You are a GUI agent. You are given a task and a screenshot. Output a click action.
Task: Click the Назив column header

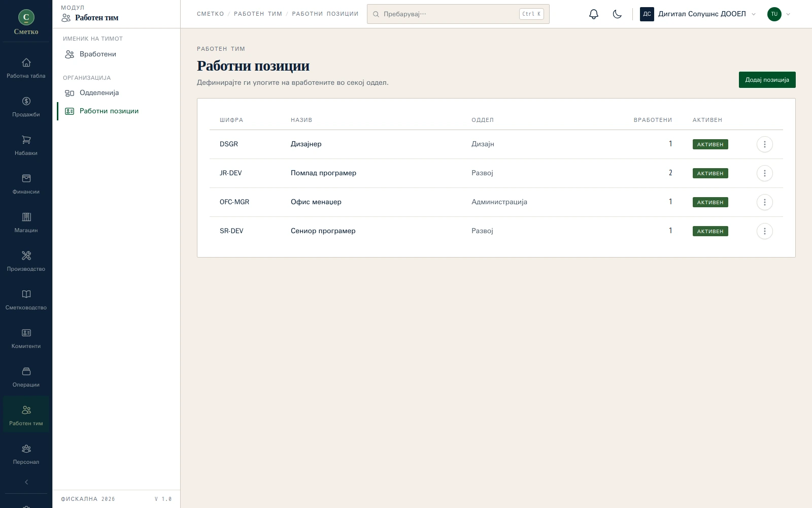(x=301, y=120)
